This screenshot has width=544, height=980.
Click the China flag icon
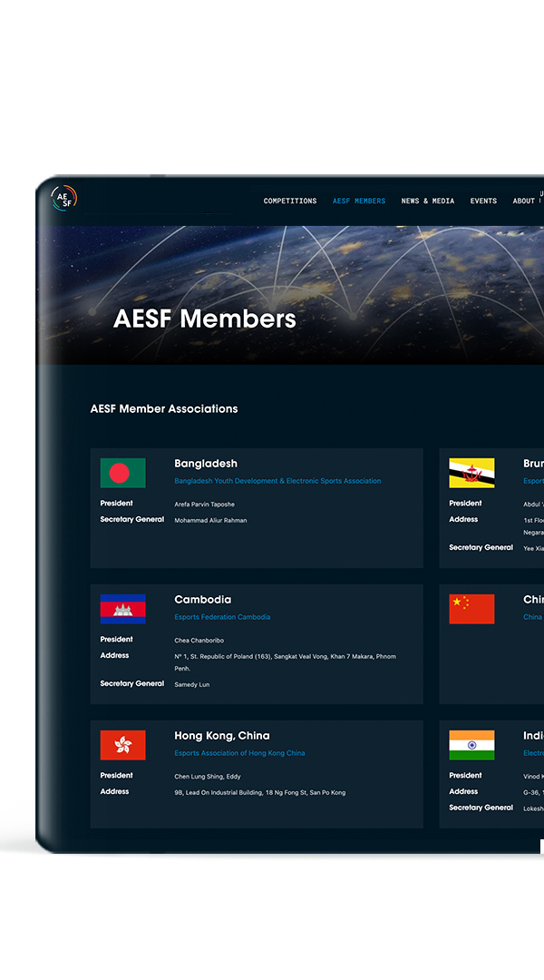(x=471, y=609)
